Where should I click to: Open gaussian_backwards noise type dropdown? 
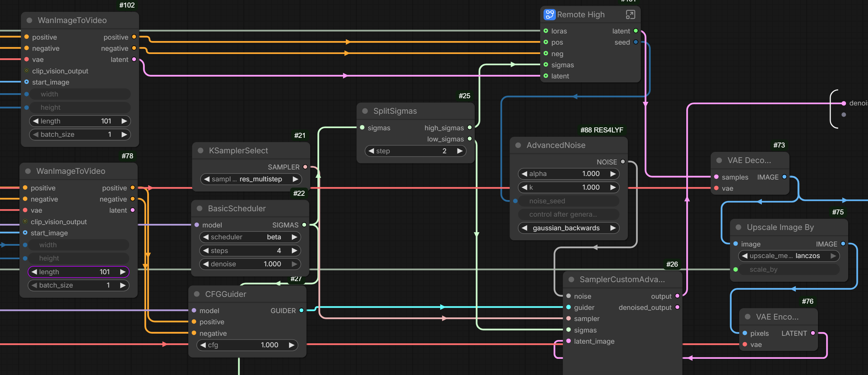pyautogui.click(x=569, y=228)
